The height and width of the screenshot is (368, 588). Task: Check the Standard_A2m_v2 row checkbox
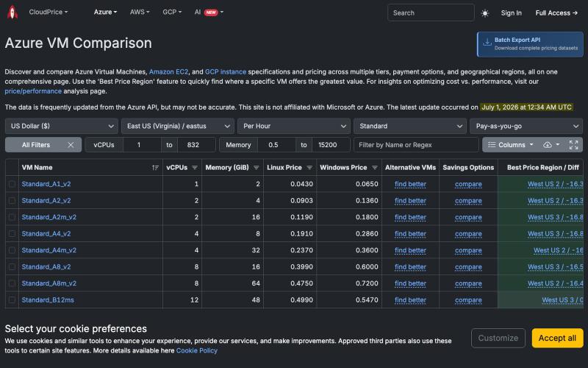coord(12,217)
